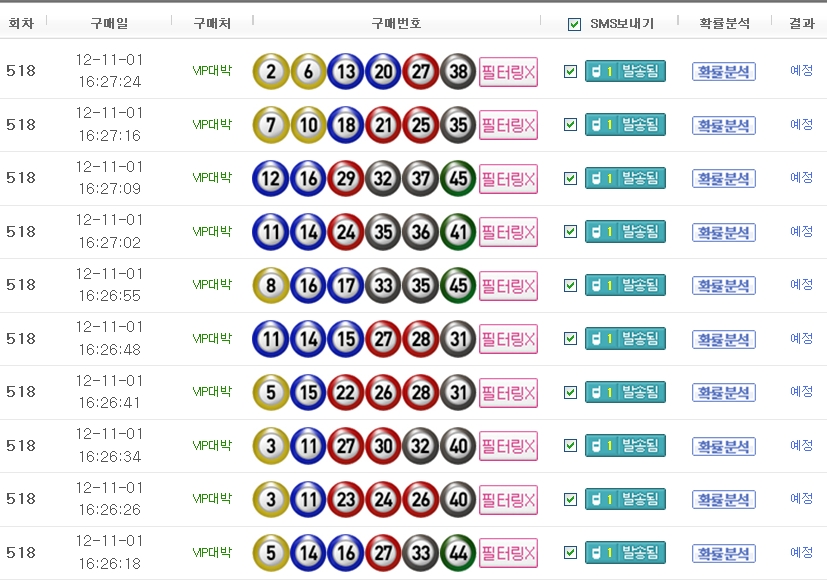Uncheck SMS checkbox for the 16:26:41 purchase
This screenshot has height=584, width=827.
coord(571,392)
